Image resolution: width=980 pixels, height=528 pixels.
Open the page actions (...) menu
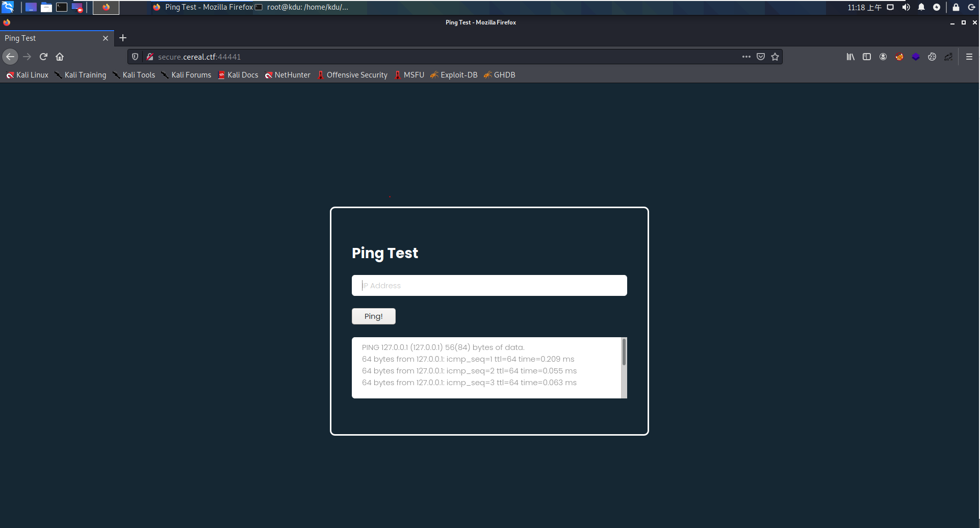coord(746,57)
